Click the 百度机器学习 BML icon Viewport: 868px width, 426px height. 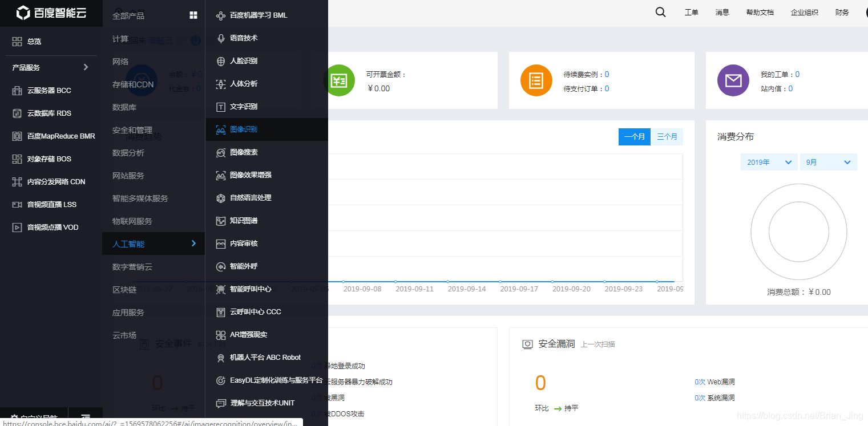(221, 15)
